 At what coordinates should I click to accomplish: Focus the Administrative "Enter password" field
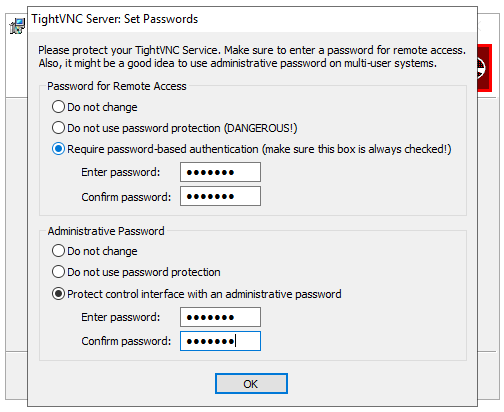tap(220, 317)
